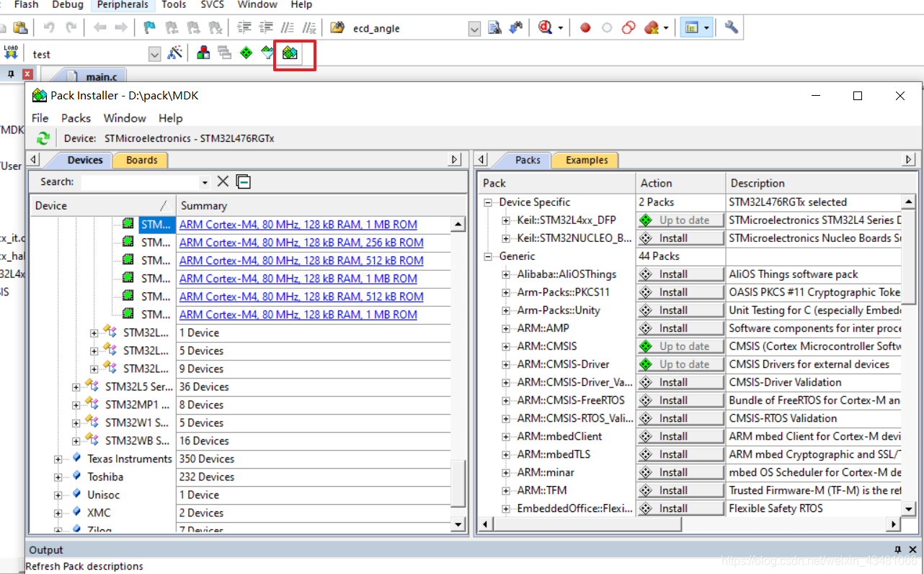924x574 pixels.
Task: Expand the Toshiba vendor node
Action: point(58,477)
